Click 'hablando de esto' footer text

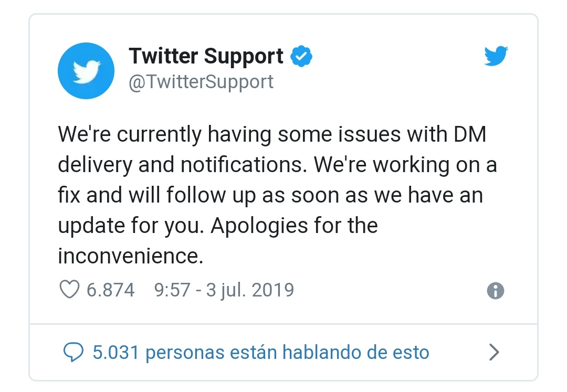click(356, 352)
